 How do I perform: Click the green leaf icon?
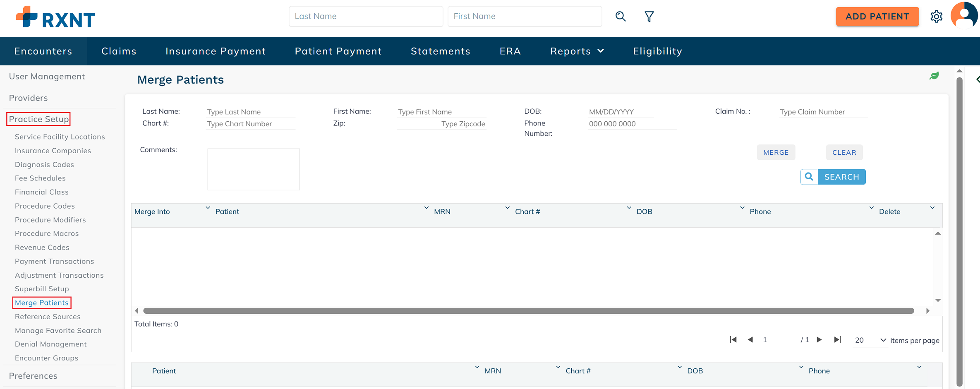pyautogui.click(x=934, y=76)
